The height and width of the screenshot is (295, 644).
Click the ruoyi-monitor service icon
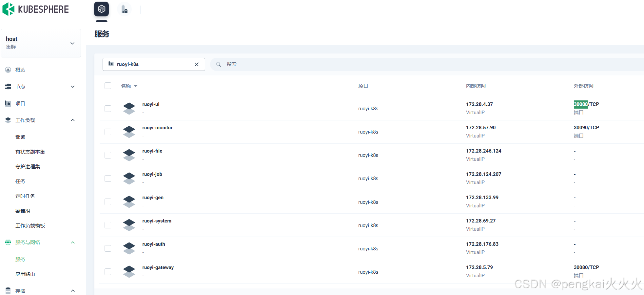(x=129, y=132)
